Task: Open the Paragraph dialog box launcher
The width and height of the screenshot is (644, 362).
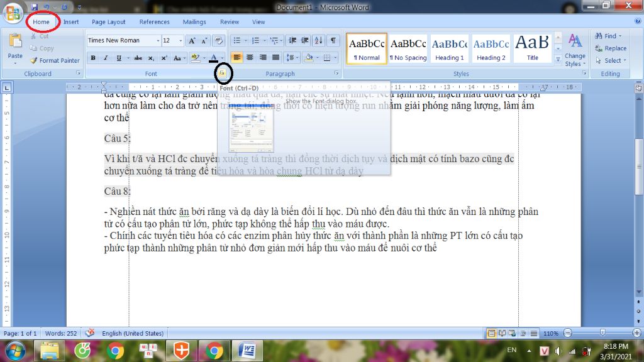Action: click(x=336, y=73)
